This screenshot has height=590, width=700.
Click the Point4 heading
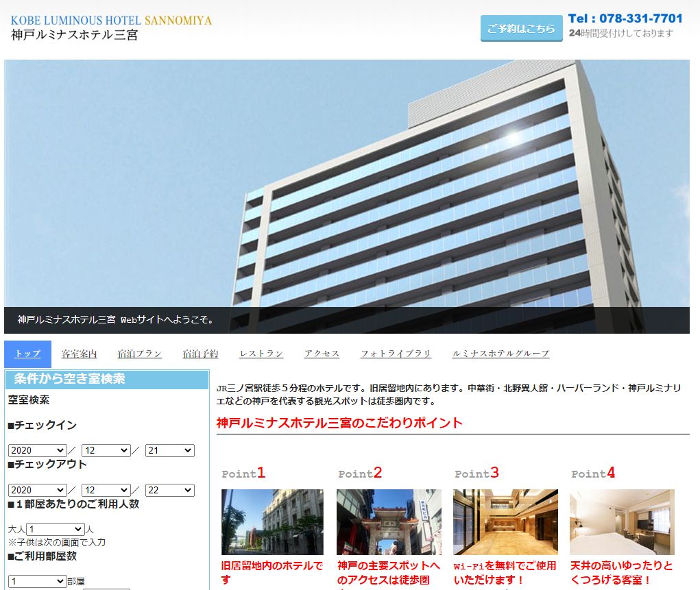(x=593, y=473)
